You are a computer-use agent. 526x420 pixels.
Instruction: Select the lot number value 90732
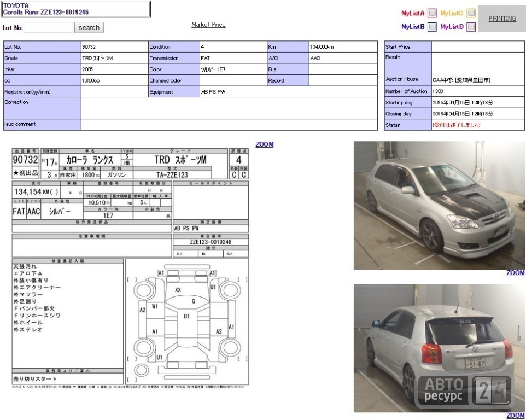[89, 47]
